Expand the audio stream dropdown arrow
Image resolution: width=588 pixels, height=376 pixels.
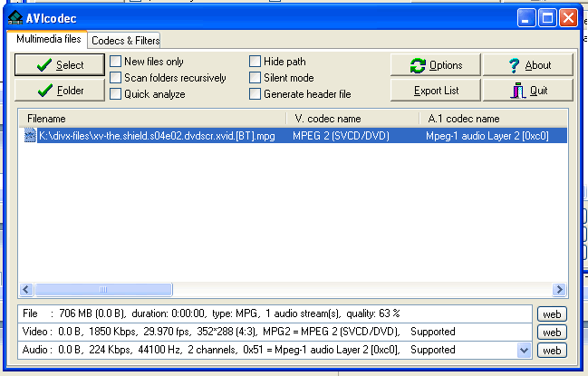(524, 351)
